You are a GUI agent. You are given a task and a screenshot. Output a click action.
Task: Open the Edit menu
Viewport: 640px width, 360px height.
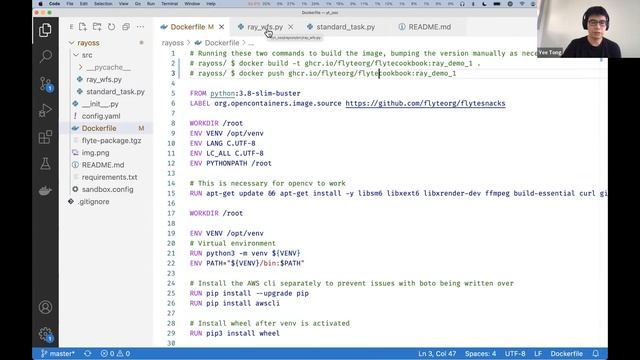(x=84, y=4)
